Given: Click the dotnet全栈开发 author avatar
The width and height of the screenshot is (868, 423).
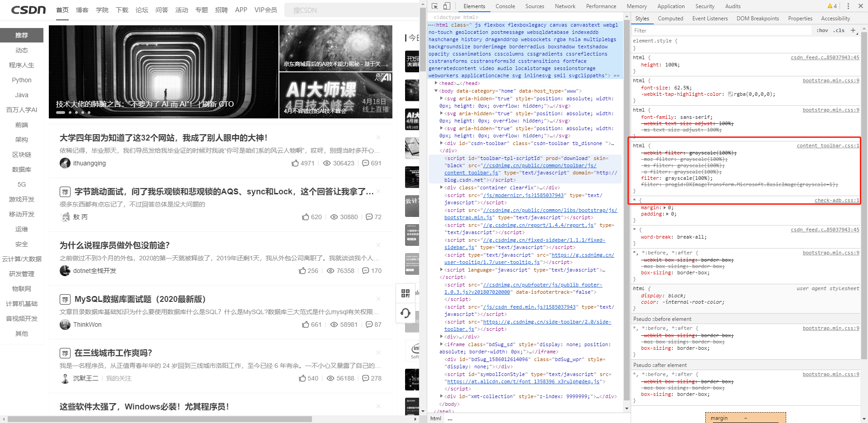Looking at the screenshot, I should coord(65,271).
